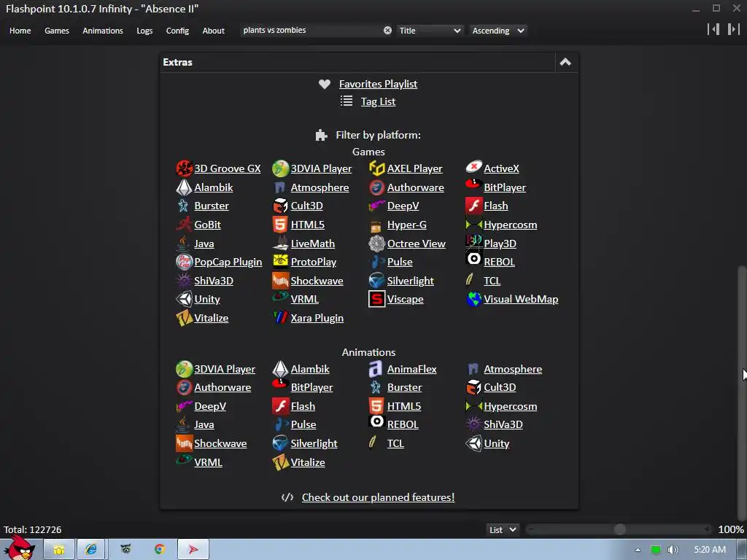The image size is (747, 560).
Task: Open the List layout dropdown
Action: pyautogui.click(x=503, y=529)
